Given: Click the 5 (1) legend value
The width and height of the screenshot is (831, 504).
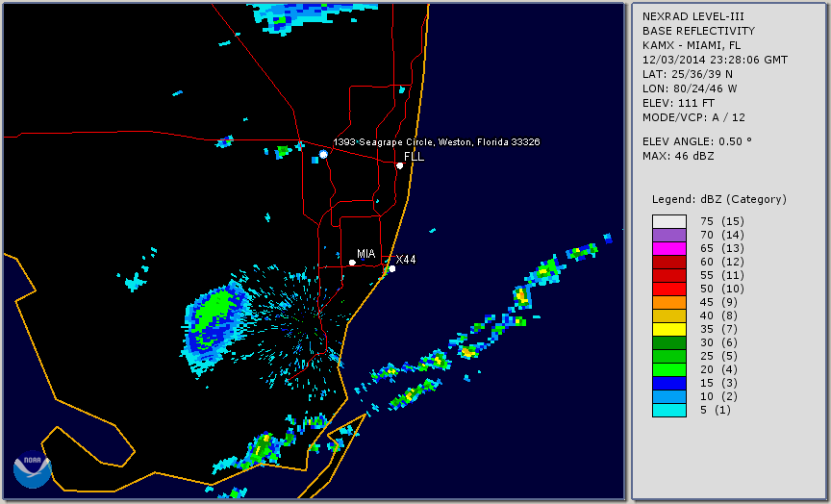Looking at the screenshot, I should [716, 410].
